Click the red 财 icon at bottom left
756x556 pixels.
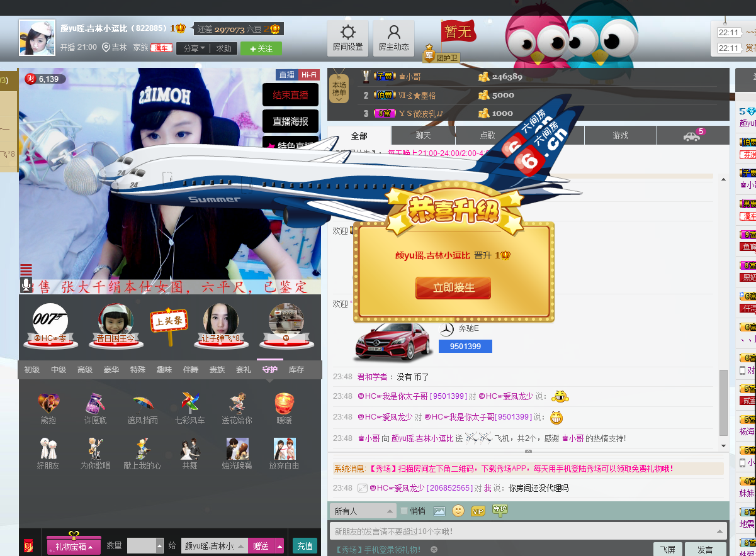click(x=28, y=546)
